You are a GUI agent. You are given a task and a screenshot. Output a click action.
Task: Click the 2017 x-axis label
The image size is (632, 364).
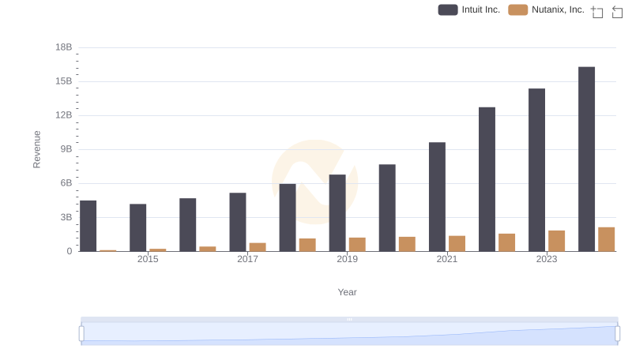pyautogui.click(x=247, y=259)
